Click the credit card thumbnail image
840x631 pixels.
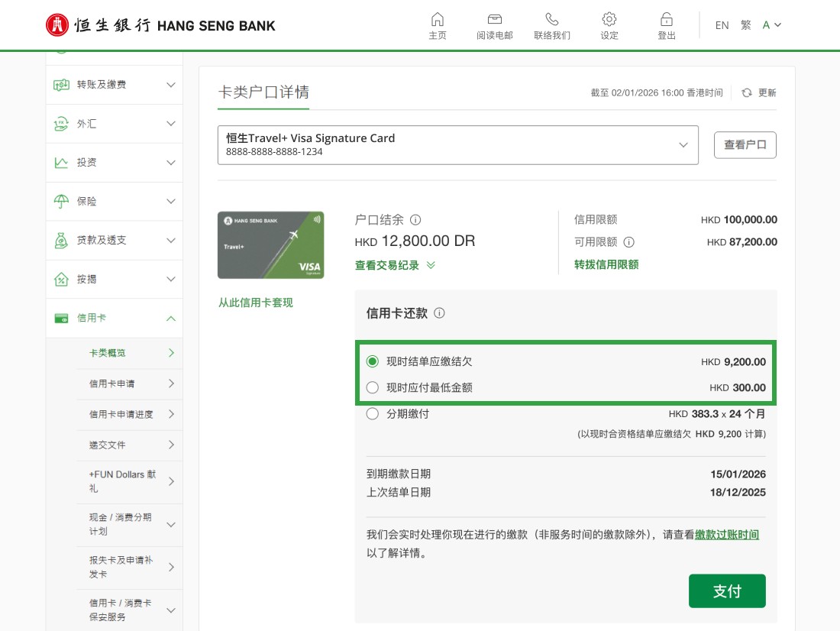[271, 244]
